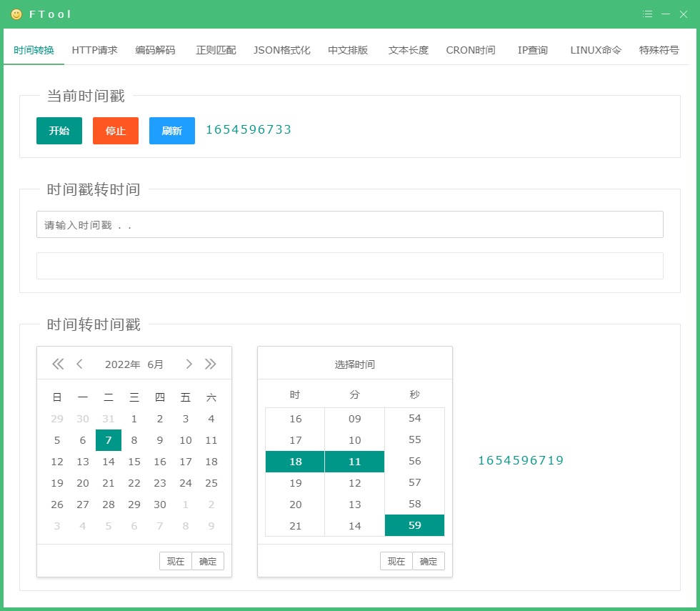Select the CRON时间 tab

coord(470,50)
